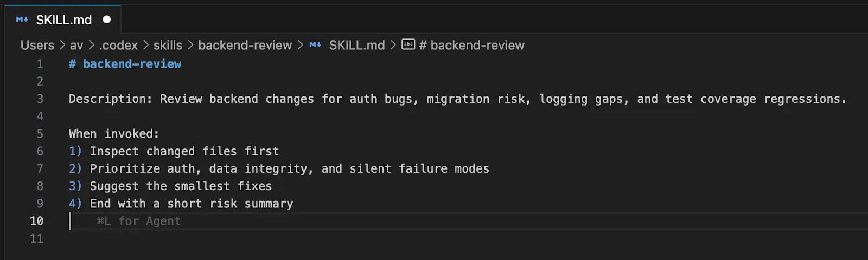868x260 pixels.
Task: Click the SKILL.md file name in the breadcrumb
Action: click(x=356, y=45)
